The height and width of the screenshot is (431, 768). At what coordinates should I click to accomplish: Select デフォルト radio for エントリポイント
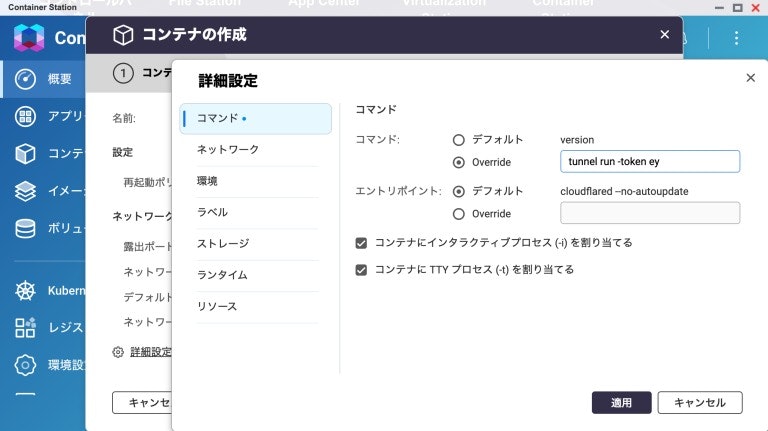[458, 191]
